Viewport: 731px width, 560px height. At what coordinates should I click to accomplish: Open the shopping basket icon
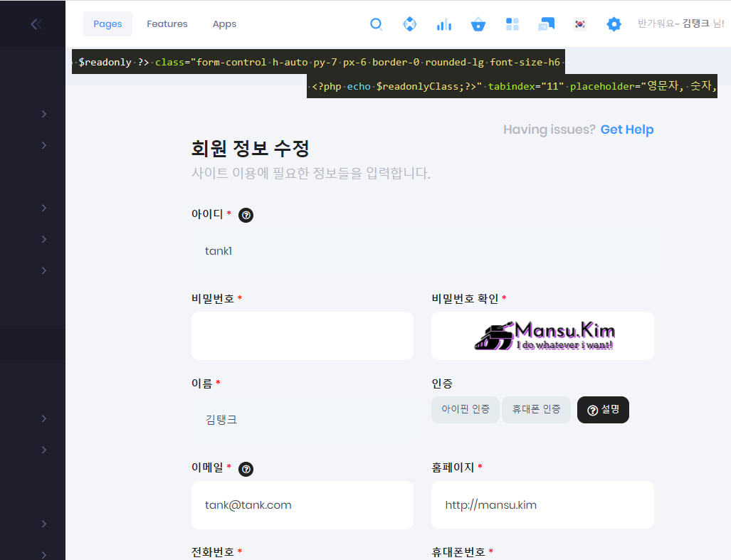[x=478, y=24]
